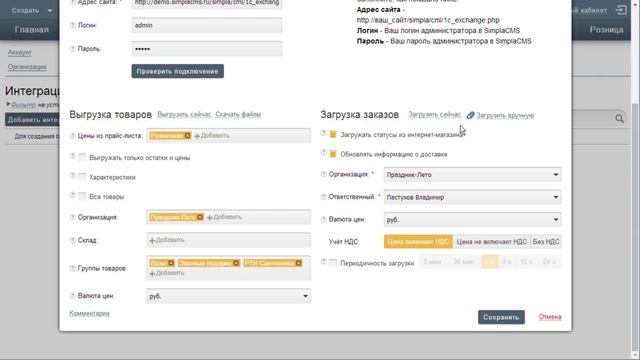Image resolution: width=640 pixels, height=360 pixels.
Task: Click the Адрес сайта URL input field
Action: coord(207,3)
